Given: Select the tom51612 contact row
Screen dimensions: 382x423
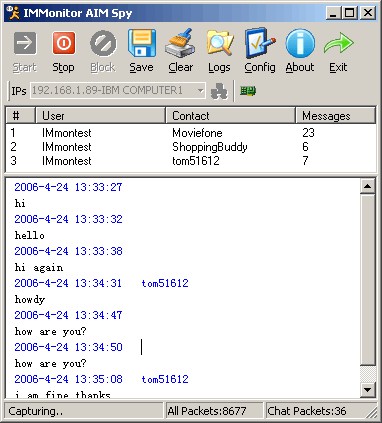Looking at the screenshot, I should coord(191,161).
